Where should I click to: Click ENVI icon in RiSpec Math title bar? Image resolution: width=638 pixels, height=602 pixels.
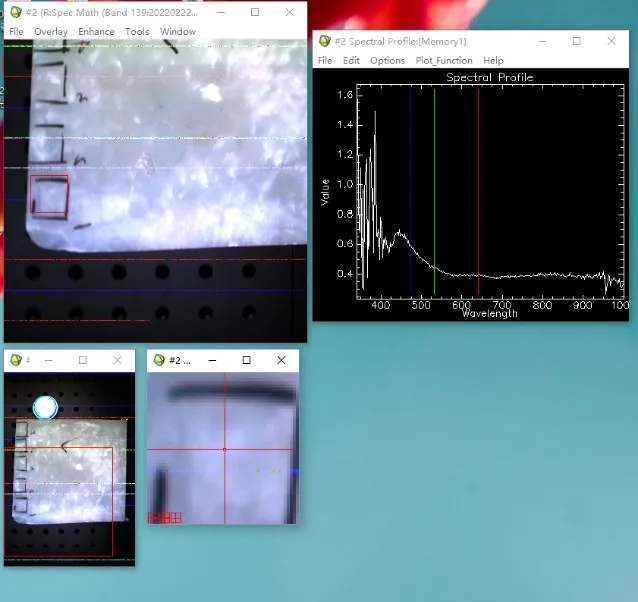[x=16, y=12]
